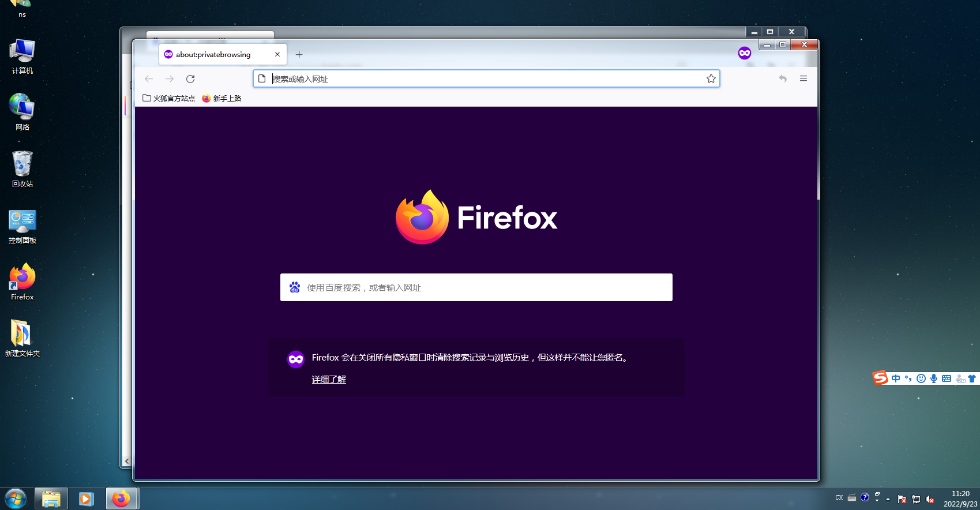
Task: Close the background Firefox window
Action: [791, 32]
